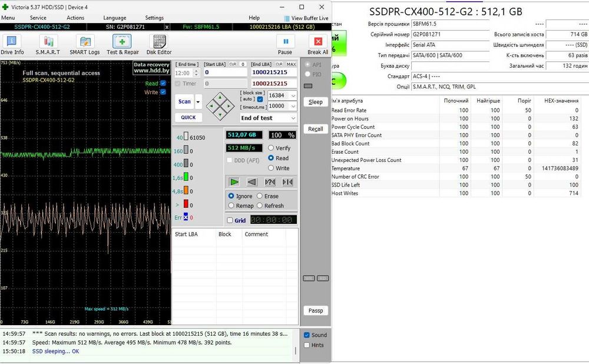Click the green 1,6s block indicator
Screen dimensions: 589x364
click(x=186, y=177)
